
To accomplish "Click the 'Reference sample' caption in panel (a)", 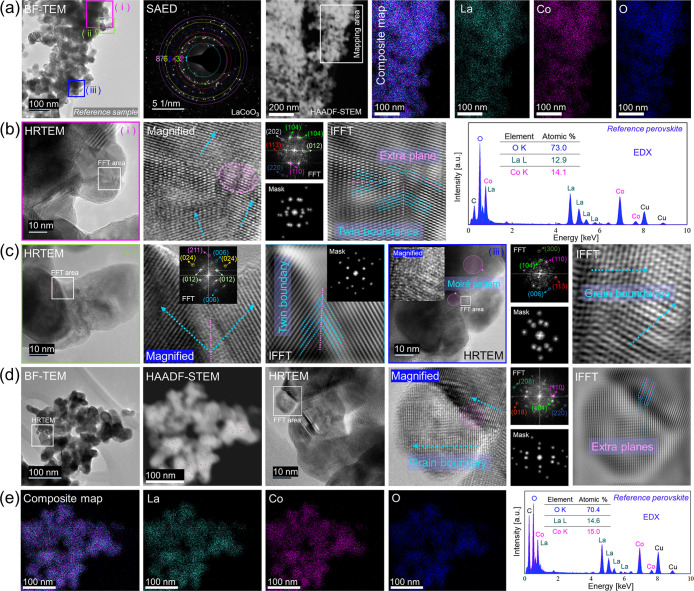I will [105, 112].
